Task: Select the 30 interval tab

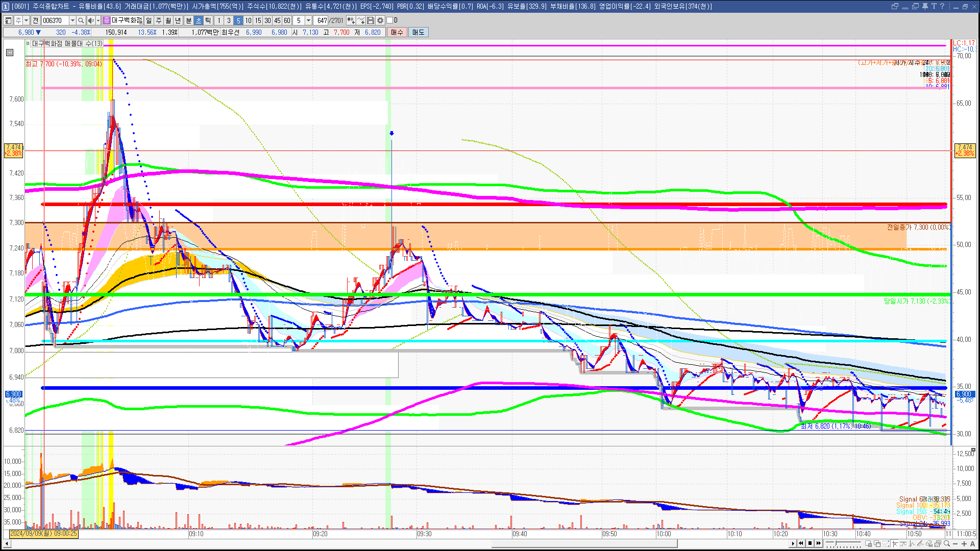Action: point(267,20)
